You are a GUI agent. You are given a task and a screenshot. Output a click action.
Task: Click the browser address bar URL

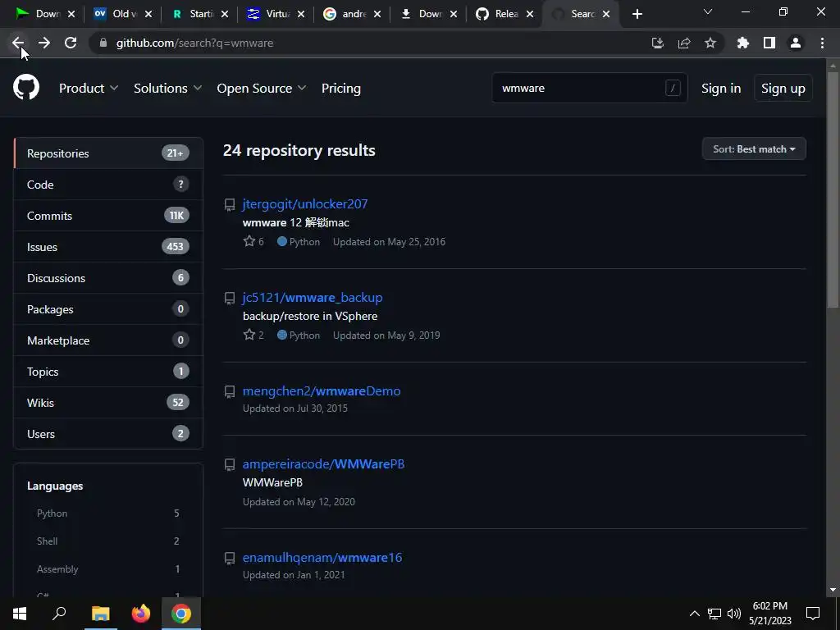[195, 43]
